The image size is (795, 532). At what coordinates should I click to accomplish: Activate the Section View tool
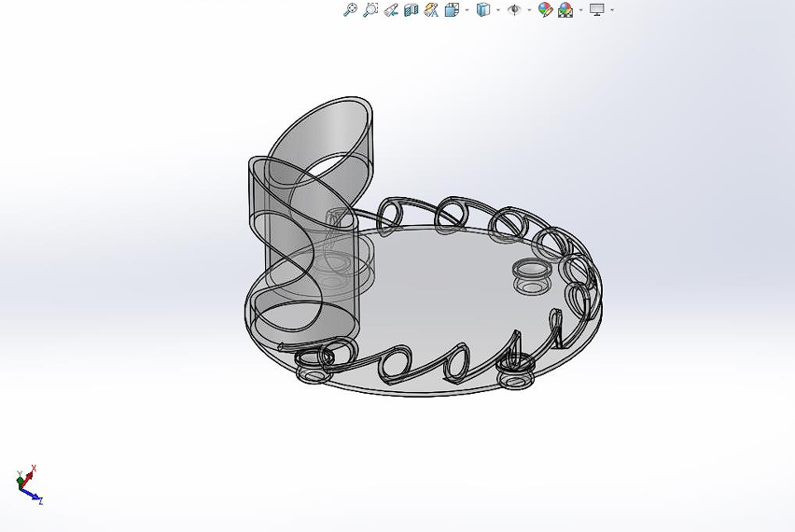[411, 9]
